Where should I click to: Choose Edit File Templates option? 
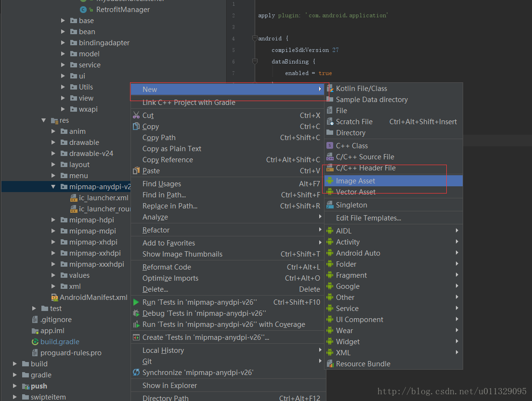pos(393,218)
